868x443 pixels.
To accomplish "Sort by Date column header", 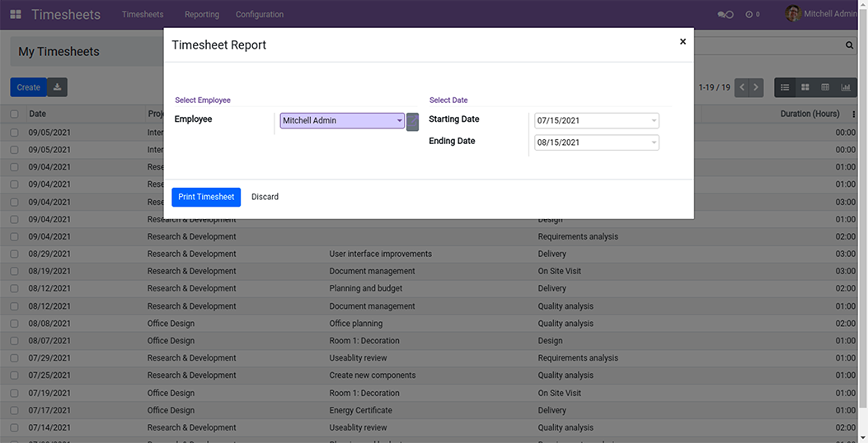I will click(x=38, y=114).
